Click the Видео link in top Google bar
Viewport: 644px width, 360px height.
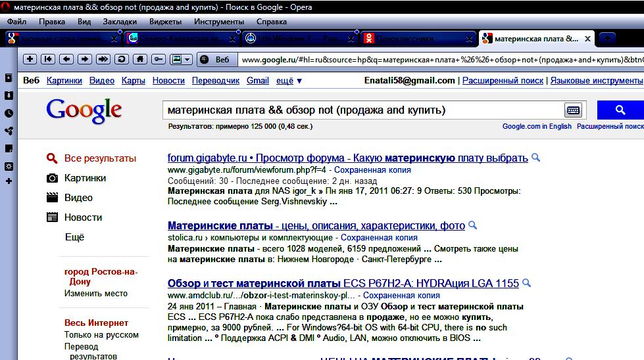click(102, 80)
